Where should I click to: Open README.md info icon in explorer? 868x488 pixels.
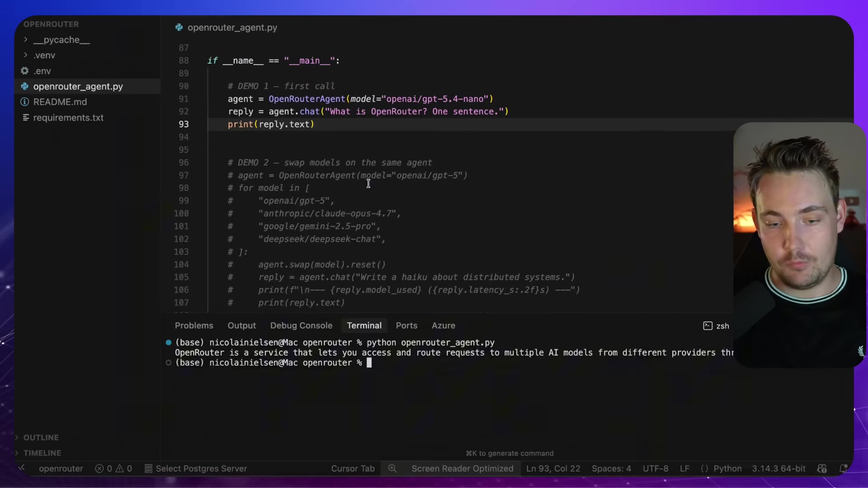(x=25, y=102)
